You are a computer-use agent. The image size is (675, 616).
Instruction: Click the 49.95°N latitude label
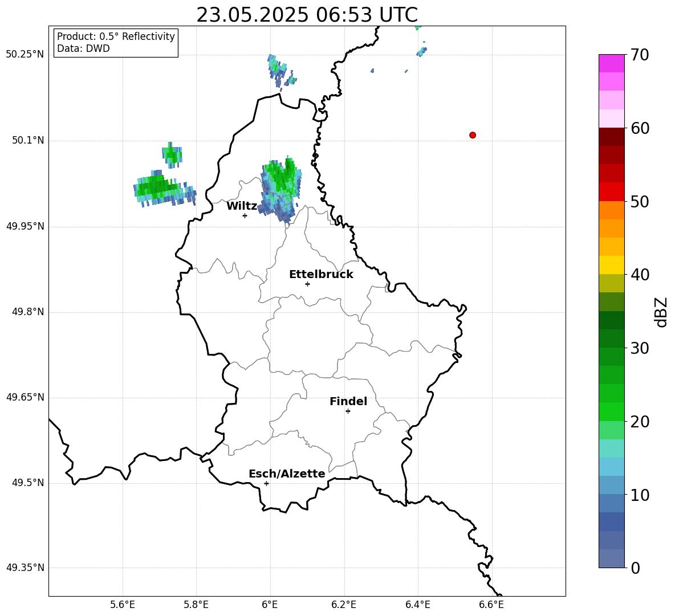[x=25, y=226]
